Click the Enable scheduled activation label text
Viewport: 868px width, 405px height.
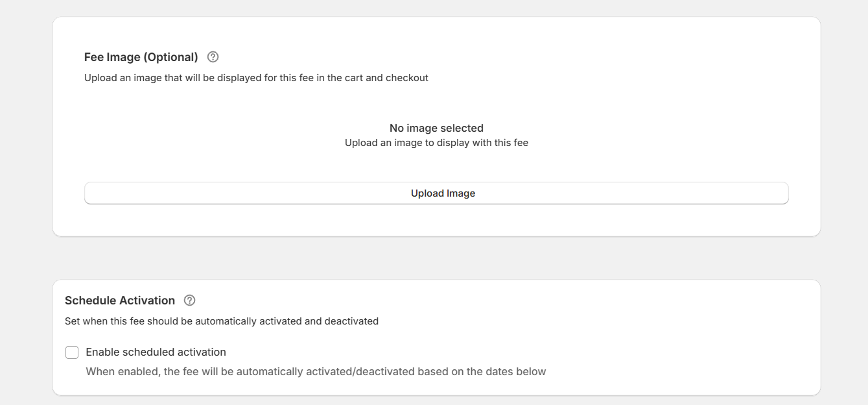pyautogui.click(x=156, y=352)
